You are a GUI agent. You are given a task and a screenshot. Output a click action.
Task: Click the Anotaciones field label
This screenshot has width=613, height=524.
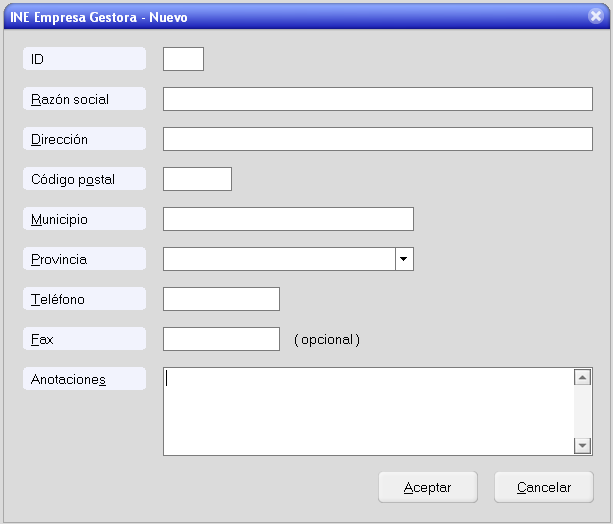click(69, 379)
